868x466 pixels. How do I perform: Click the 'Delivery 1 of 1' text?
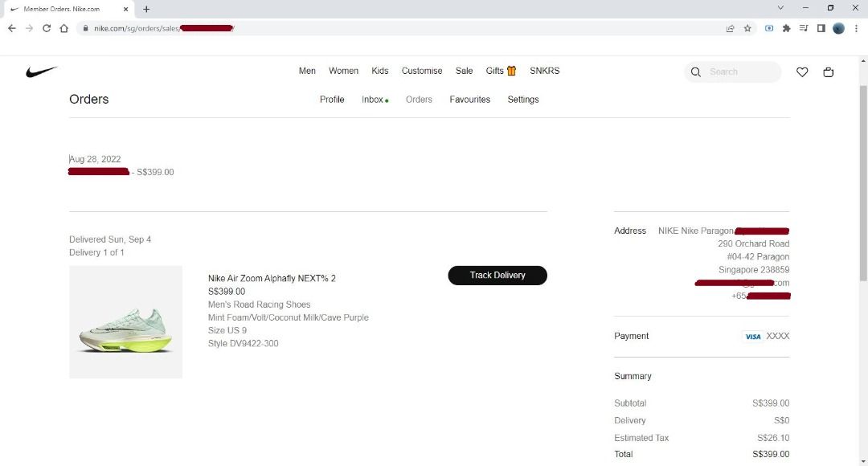coord(96,252)
